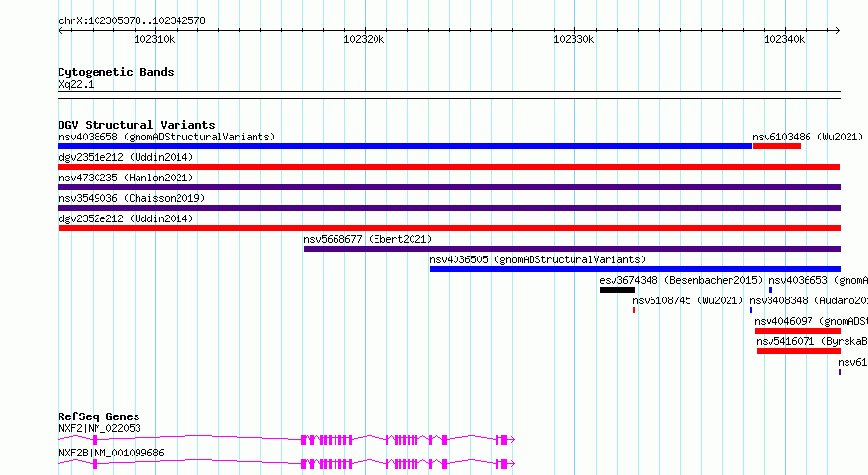Open the dgv2352e212 (Uddin2014) label
This screenshot has height=475, width=868.
pyautogui.click(x=126, y=218)
